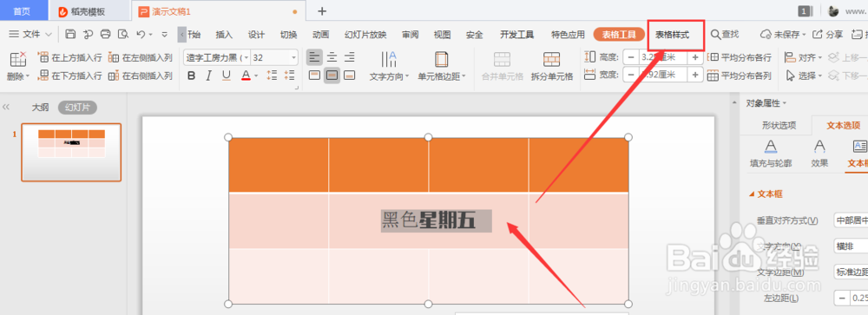
Task: Collapse slide panel with double chevron
Action: tap(7, 108)
